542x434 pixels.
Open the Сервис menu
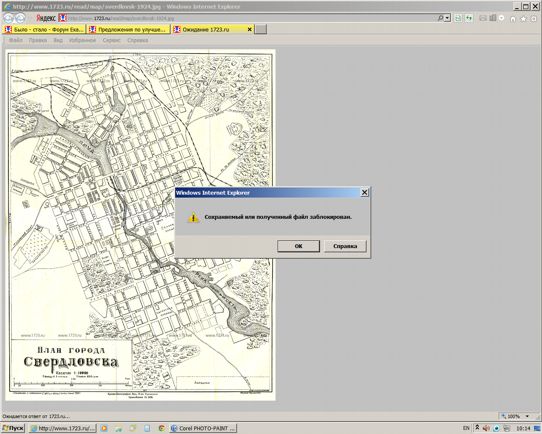[111, 40]
